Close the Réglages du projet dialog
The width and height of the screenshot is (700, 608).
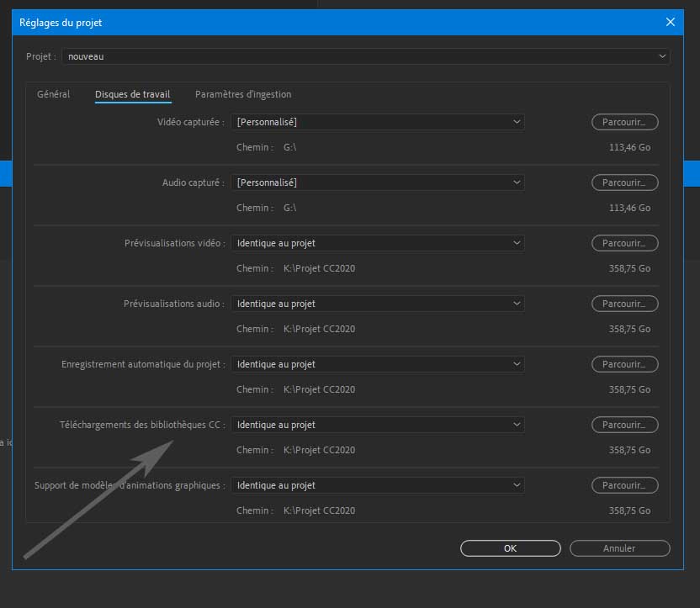[x=671, y=23]
